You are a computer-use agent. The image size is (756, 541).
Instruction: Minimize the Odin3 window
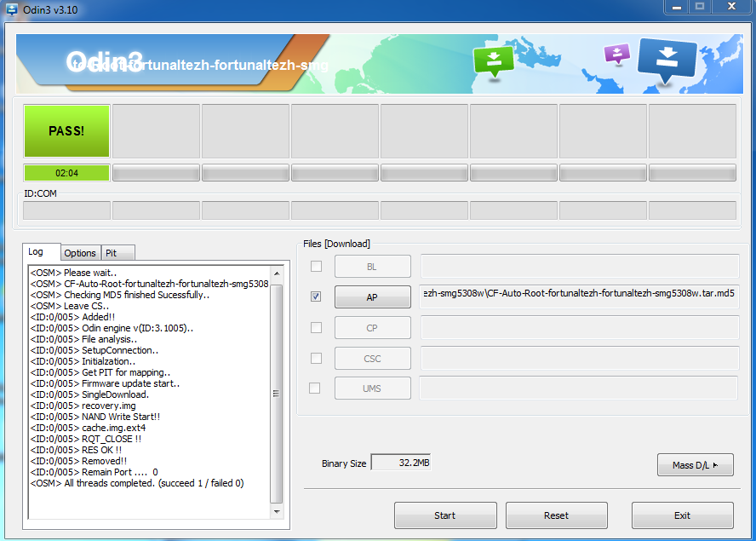tap(677, 7)
